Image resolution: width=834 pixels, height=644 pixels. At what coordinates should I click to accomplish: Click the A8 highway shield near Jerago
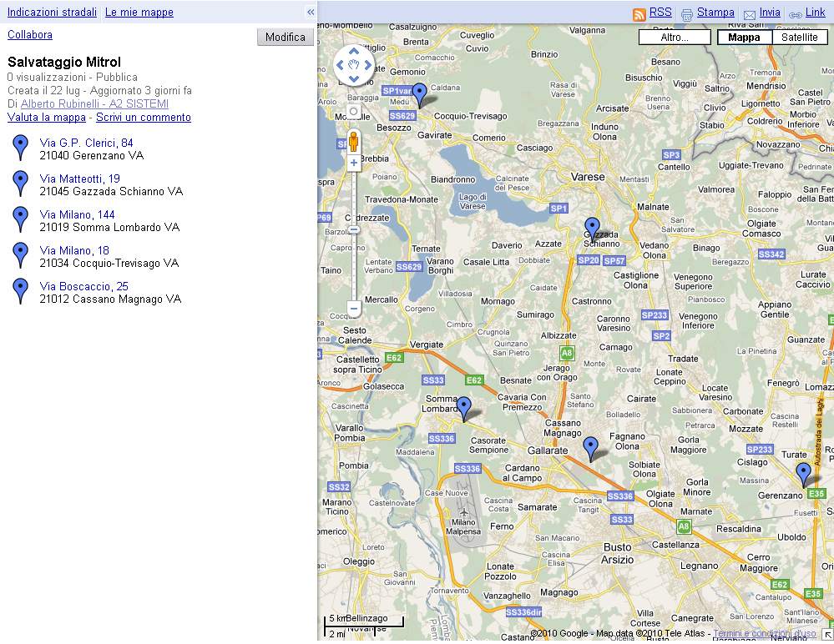point(567,353)
